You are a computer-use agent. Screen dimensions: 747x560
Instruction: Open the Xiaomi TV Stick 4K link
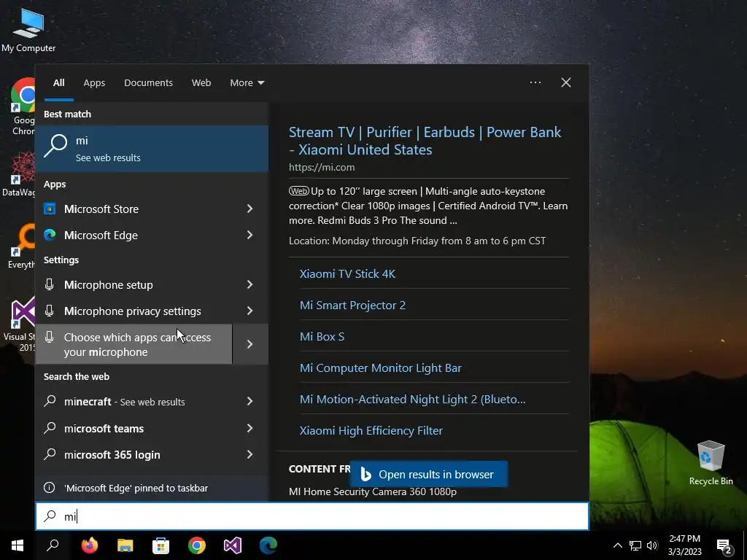coord(347,274)
